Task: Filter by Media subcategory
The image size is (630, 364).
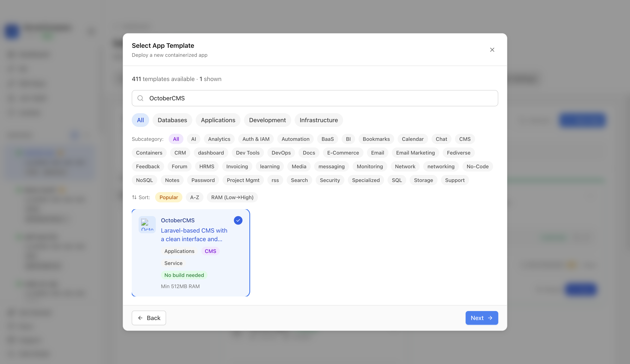Action: coord(299,166)
